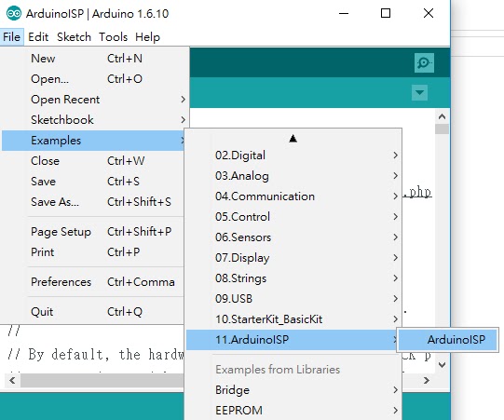Choose Save As... in File menu

(93, 202)
